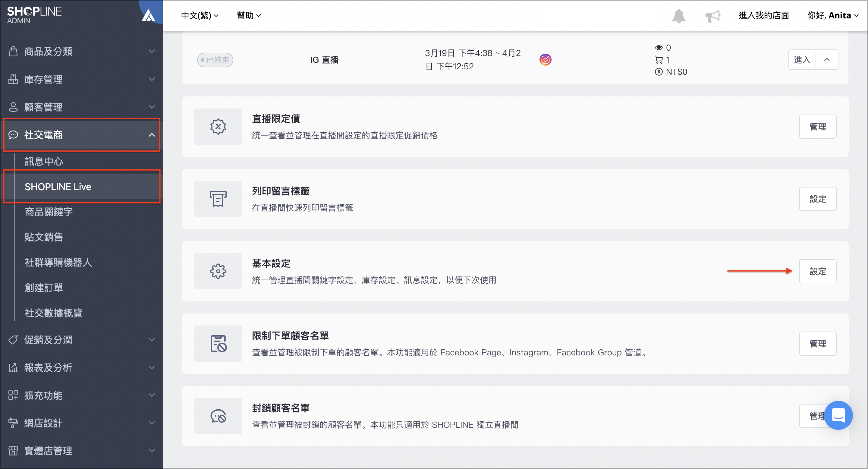Expand the 顧客管理 sidebar section
Viewport: 868px width, 469px height.
[152, 107]
